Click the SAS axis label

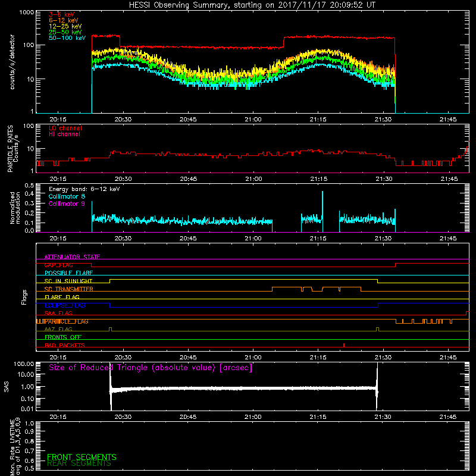6,387
